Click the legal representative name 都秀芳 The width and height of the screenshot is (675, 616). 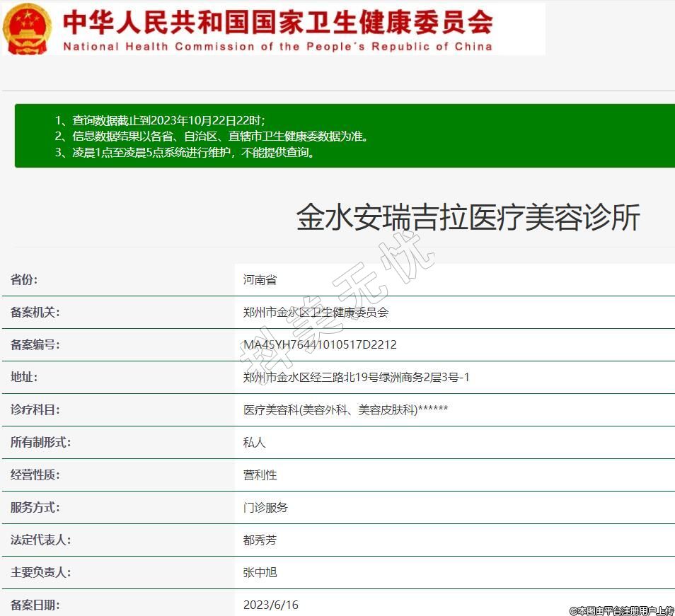[x=260, y=540]
